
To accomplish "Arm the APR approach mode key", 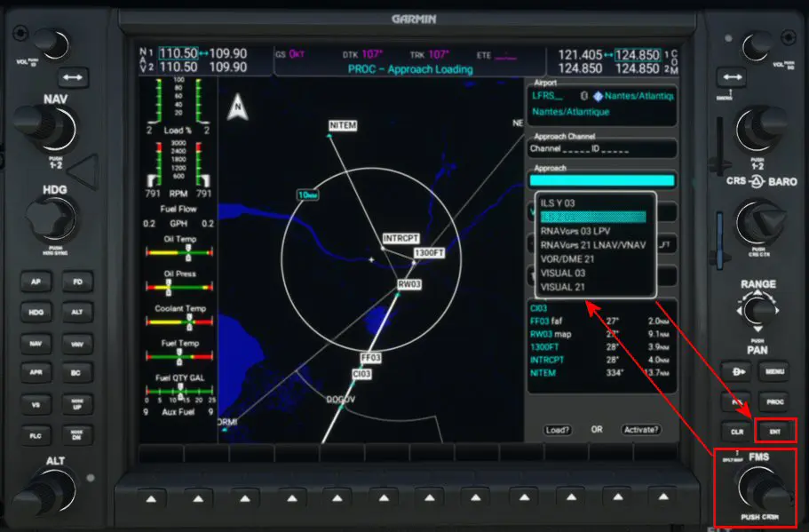I will click(x=36, y=372).
